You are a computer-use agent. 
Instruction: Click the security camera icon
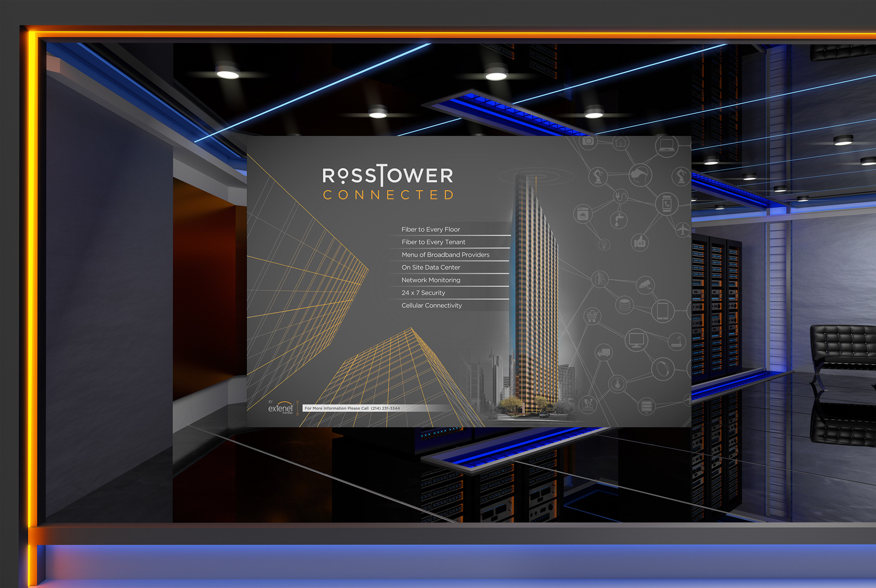click(645, 285)
